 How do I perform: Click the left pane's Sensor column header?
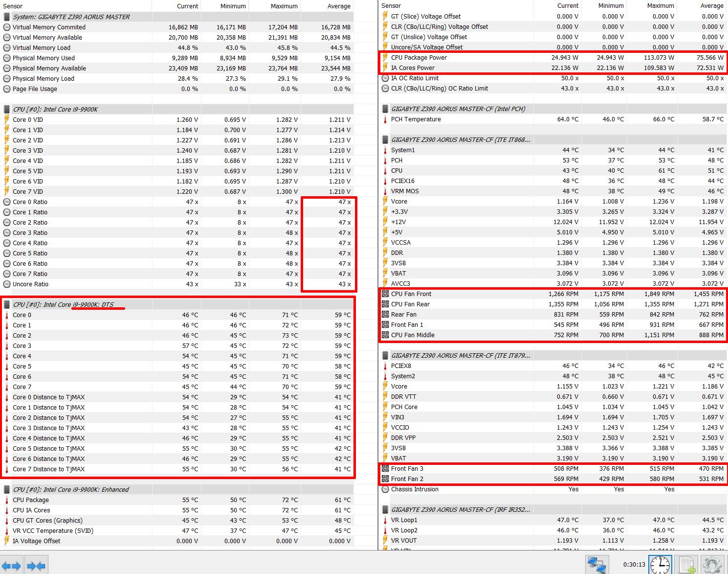[x=13, y=6]
